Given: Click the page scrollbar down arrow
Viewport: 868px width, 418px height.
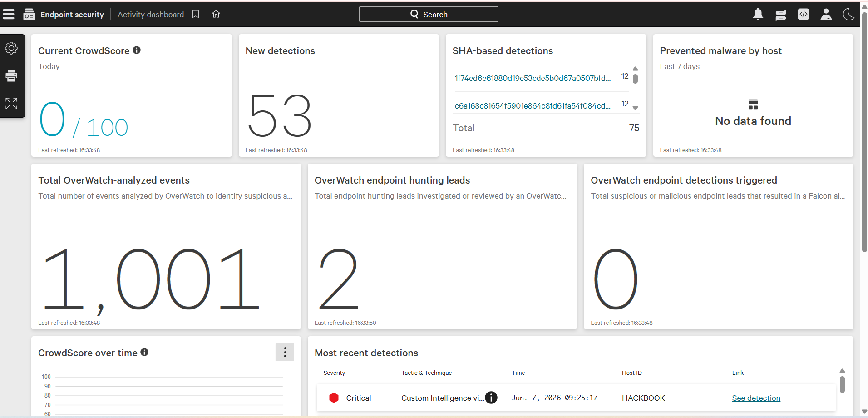Looking at the screenshot, I should click(x=864, y=412).
